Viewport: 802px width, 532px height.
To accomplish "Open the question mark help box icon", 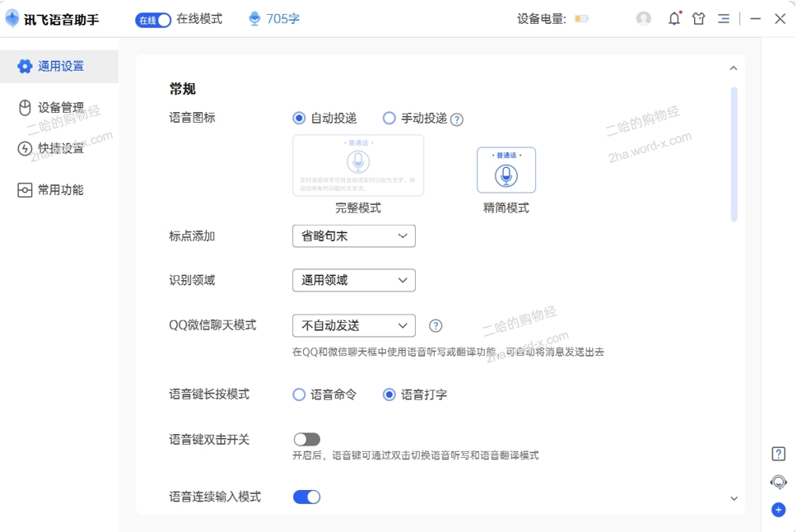I will coord(778,454).
